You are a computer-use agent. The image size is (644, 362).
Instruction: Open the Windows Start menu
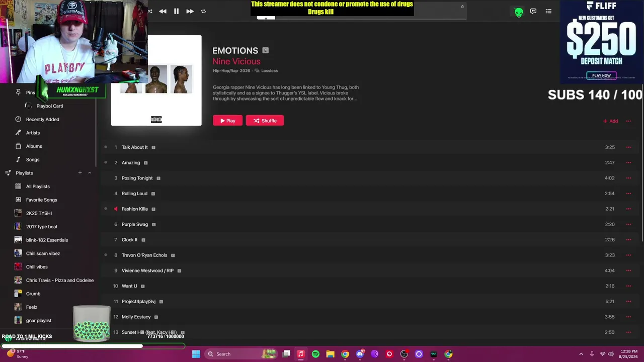tap(196, 354)
